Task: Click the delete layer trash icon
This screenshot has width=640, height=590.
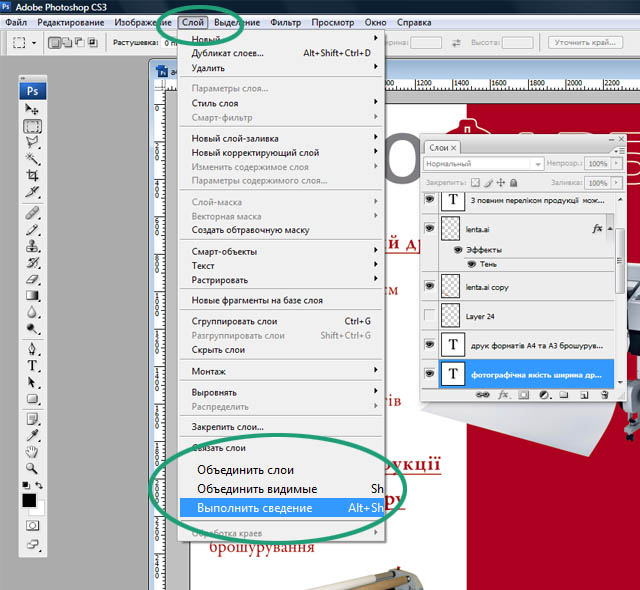Action: coord(604,395)
